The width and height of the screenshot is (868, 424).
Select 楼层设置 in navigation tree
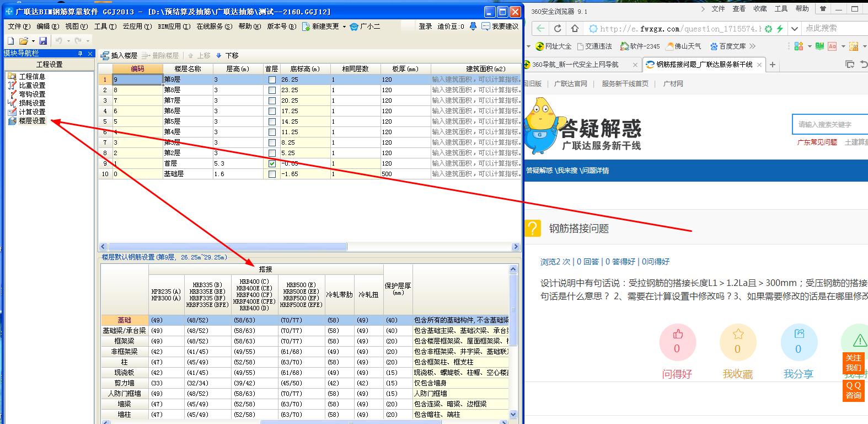(x=32, y=121)
